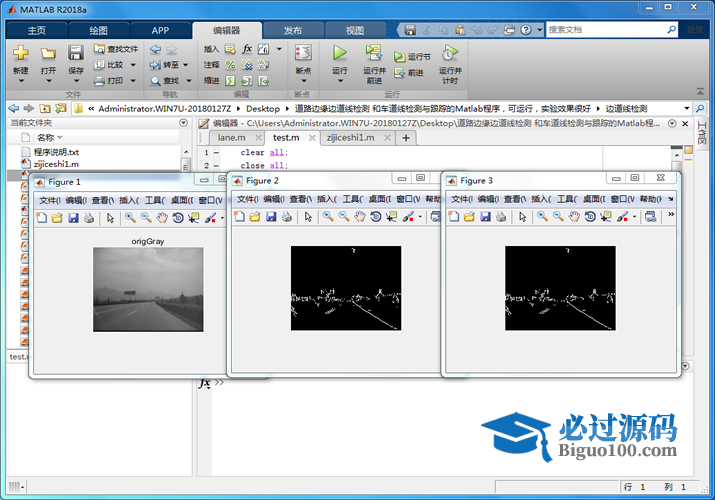Switch to the View ribbon tab
The height and width of the screenshot is (500, 715).
tap(355, 31)
